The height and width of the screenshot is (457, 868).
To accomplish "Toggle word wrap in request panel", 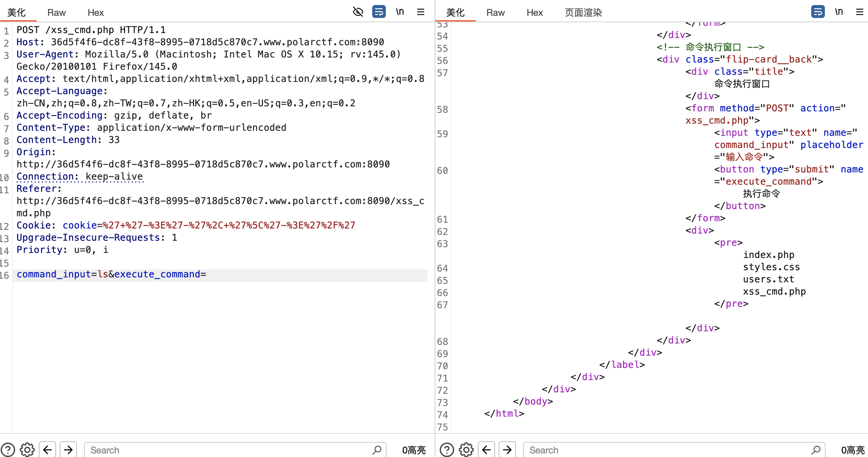I will point(379,12).
